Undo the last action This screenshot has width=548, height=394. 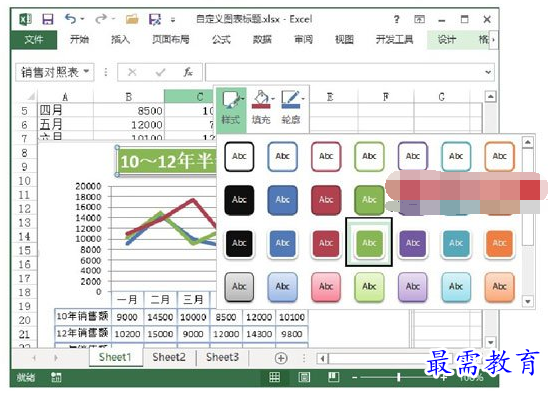coord(71,19)
